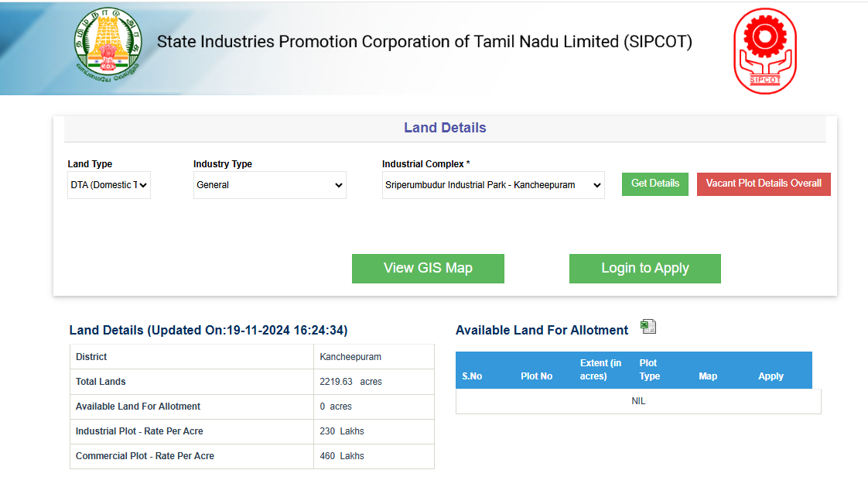Screen dimensions: 868x477
Task: Export available land list via Excel icon
Action: coord(648,326)
